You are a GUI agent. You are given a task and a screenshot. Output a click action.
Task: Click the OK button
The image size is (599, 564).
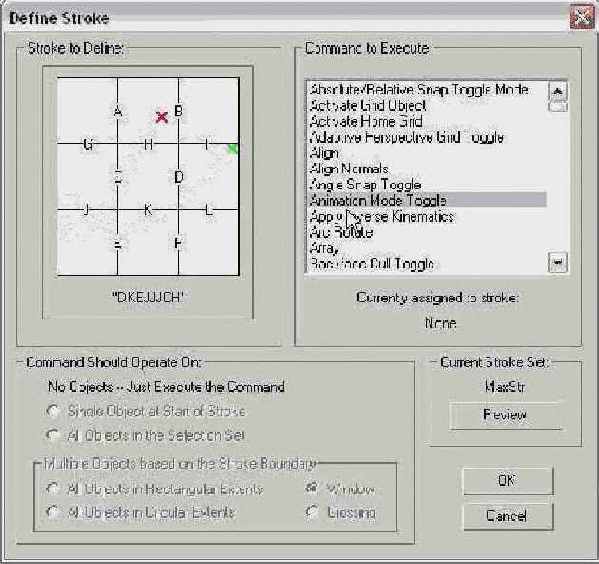pos(508,480)
